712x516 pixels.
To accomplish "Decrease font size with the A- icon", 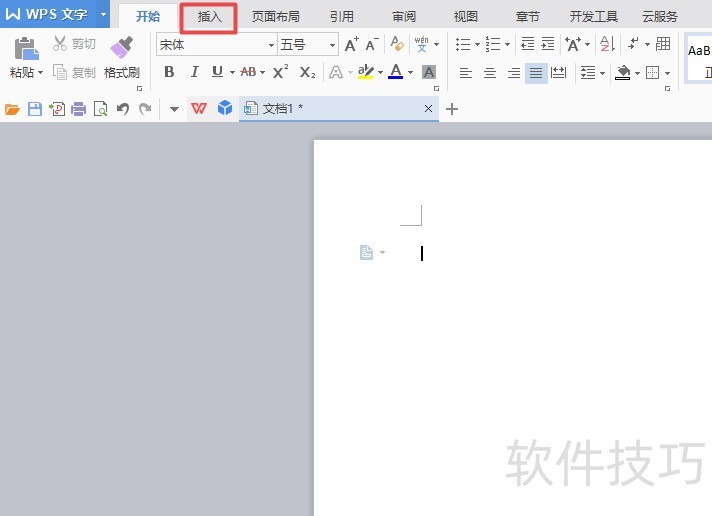I will (x=371, y=45).
